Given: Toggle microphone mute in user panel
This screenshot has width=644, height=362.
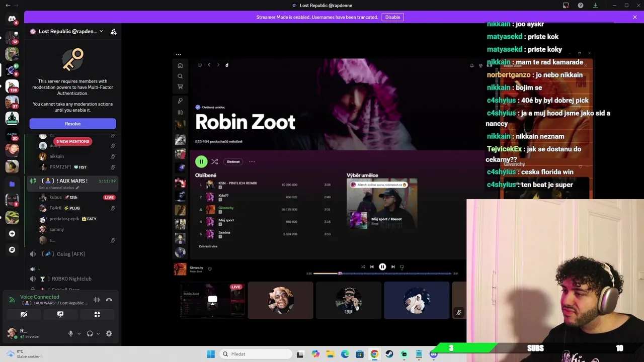Looking at the screenshot, I should 70,333.
